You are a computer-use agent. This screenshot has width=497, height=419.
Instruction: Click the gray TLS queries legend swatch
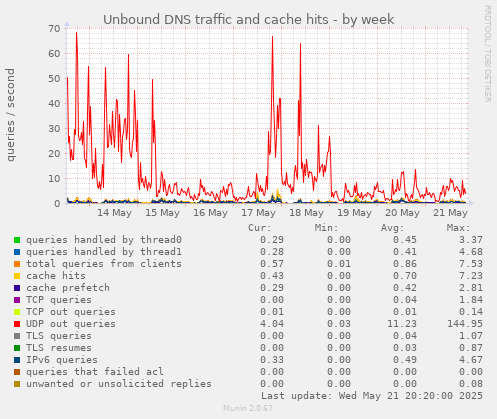17,336
